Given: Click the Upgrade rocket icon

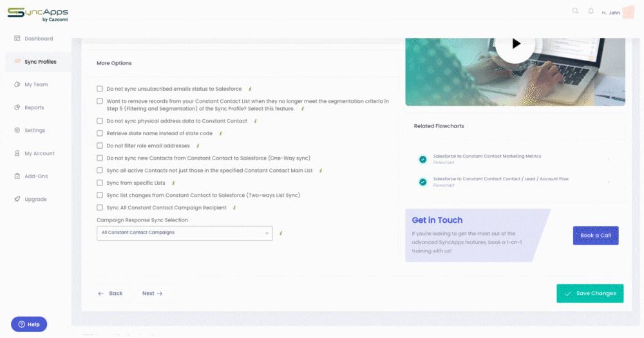Looking at the screenshot, I should 17,199.
